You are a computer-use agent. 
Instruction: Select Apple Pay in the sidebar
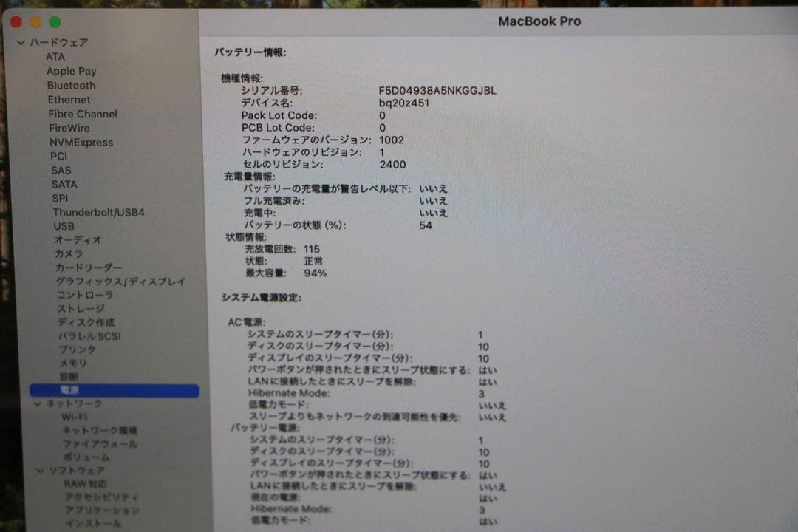point(71,71)
